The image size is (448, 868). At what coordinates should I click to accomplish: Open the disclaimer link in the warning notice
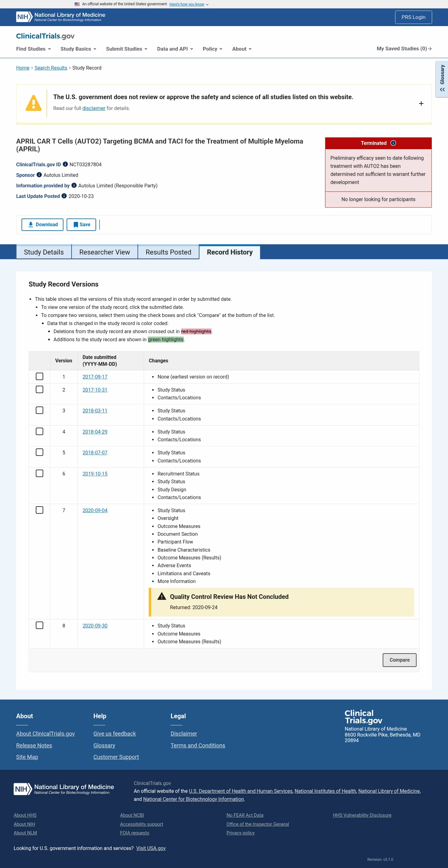94,108
